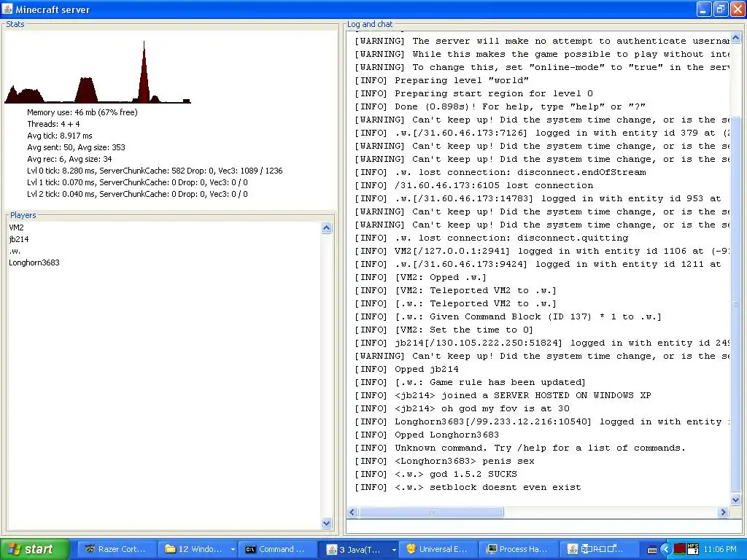Viewport: 747px width, 560px height.
Task: Switch to last Java taskbar window
Action: (x=598, y=549)
